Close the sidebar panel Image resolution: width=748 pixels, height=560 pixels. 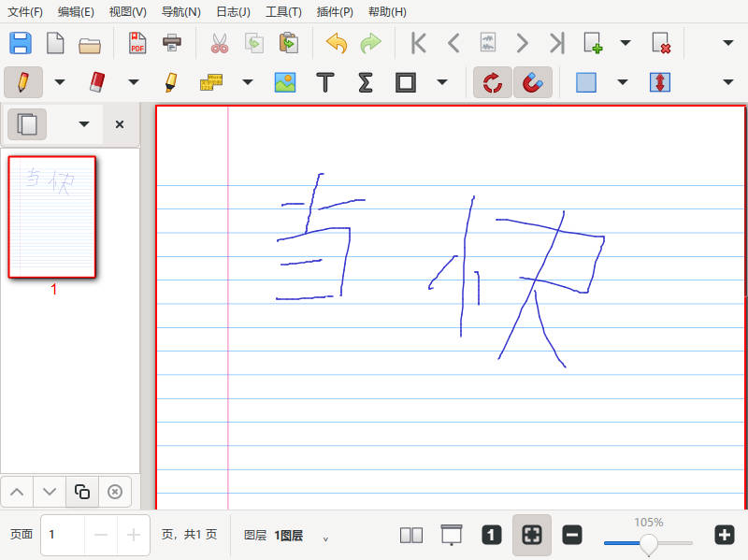pyautogui.click(x=119, y=124)
